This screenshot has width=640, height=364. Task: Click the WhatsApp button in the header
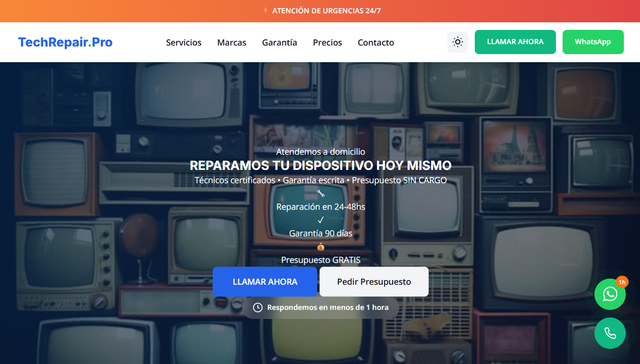(x=593, y=42)
